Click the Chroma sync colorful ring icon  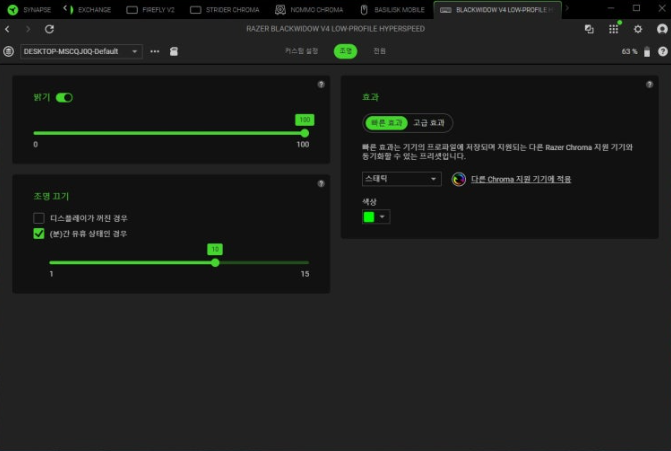click(x=459, y=179)
